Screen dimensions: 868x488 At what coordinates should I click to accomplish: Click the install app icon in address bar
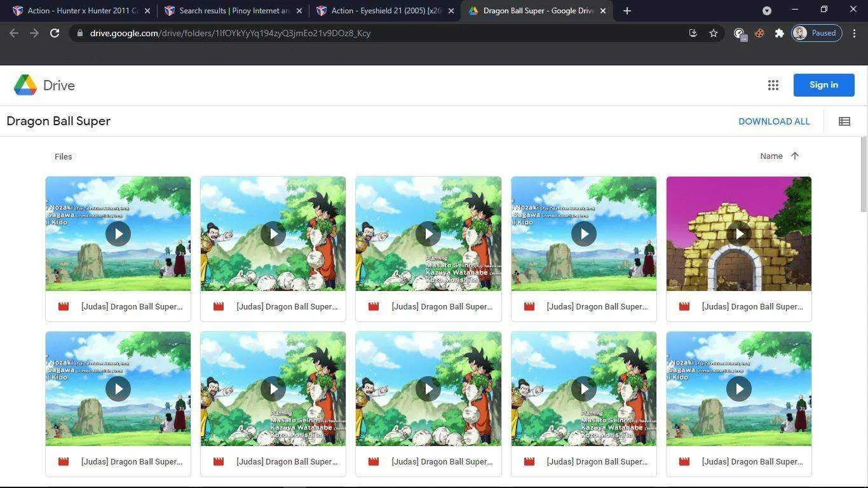click(x=693, y=33)
